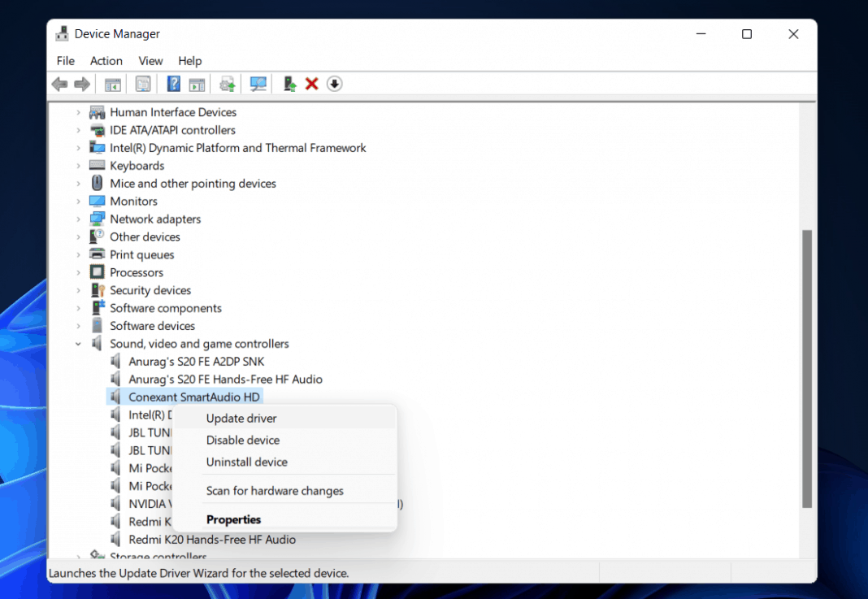
Task: Click the Properties toolbar icon
Action: coord(142,84)
